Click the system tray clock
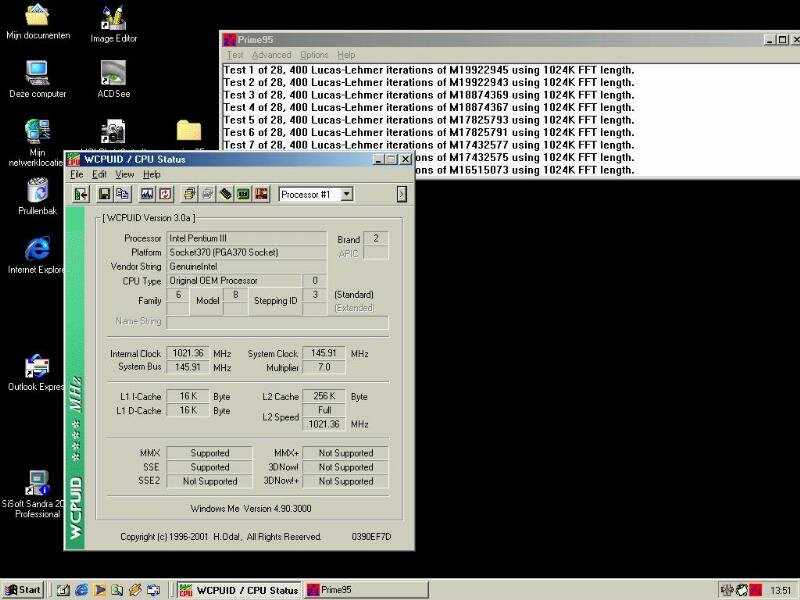Image resolution: width=800 pixels, height=600 pixels. click(781, 590)
